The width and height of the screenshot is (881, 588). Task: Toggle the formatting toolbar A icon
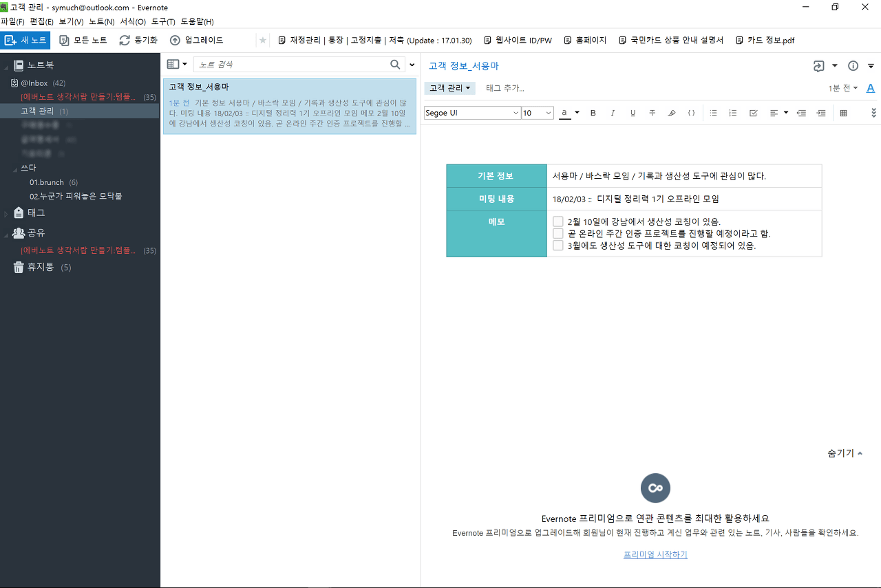tap(871, 88)
